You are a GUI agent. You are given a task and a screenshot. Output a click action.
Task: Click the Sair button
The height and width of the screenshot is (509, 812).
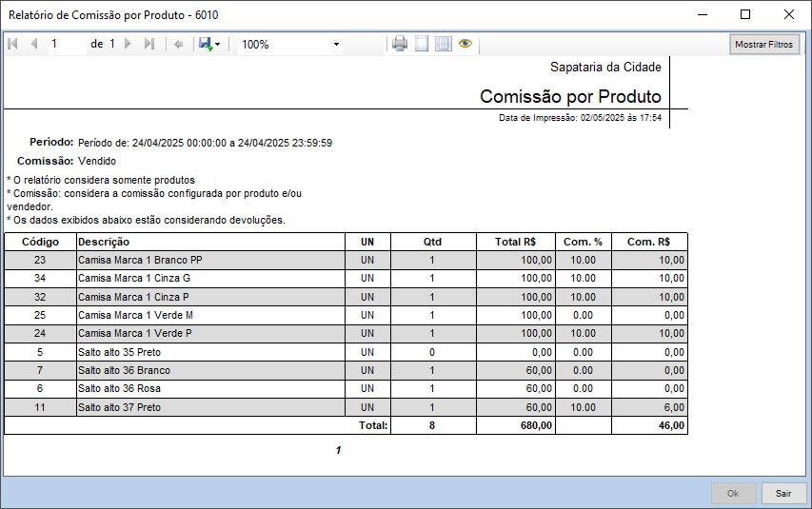[783, 494]
